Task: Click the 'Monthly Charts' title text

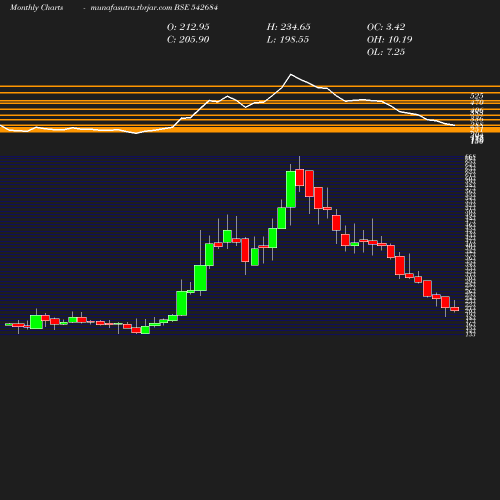Action: click(36, 8)
